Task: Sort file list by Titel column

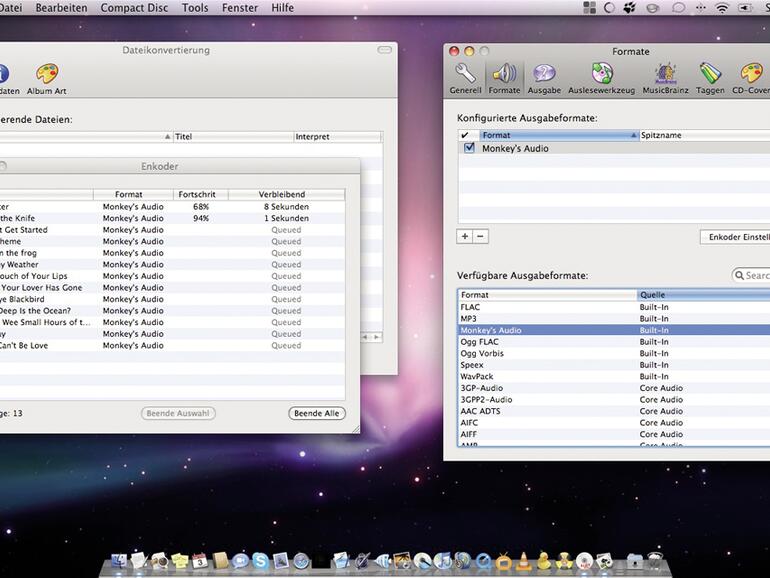Action: (232, 136)
